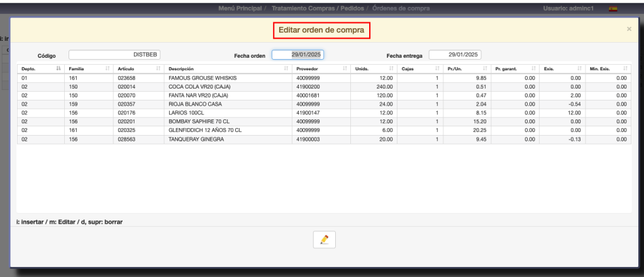Click the Usuario: adminc1 label
This screenshot has height=277, width=644.
tap(569, 8)
